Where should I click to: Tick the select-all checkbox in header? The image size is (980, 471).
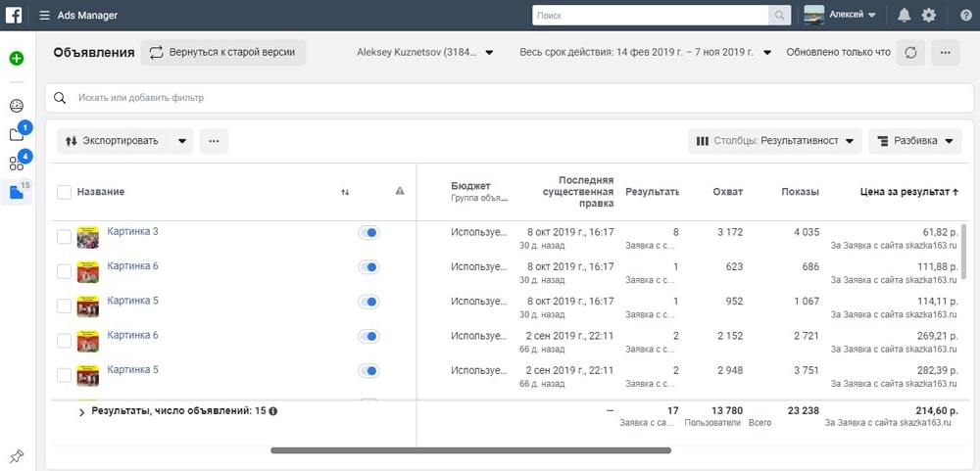[64, 192]
